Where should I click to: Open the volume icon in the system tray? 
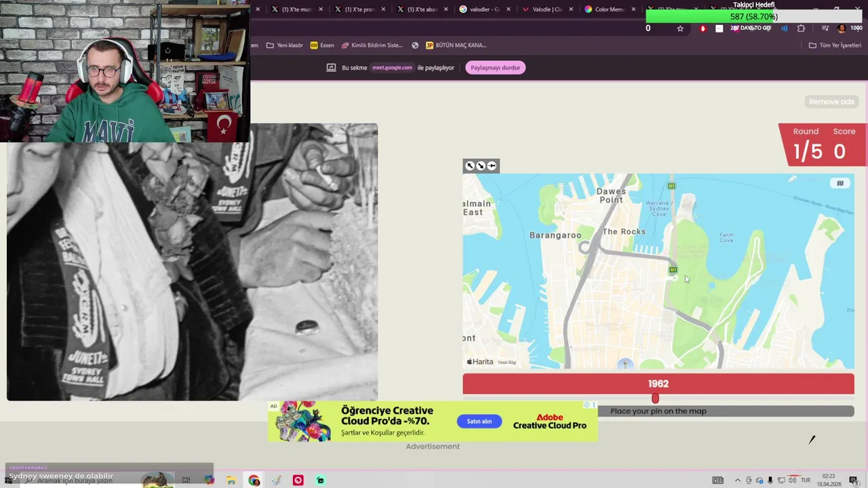[792, 481]
